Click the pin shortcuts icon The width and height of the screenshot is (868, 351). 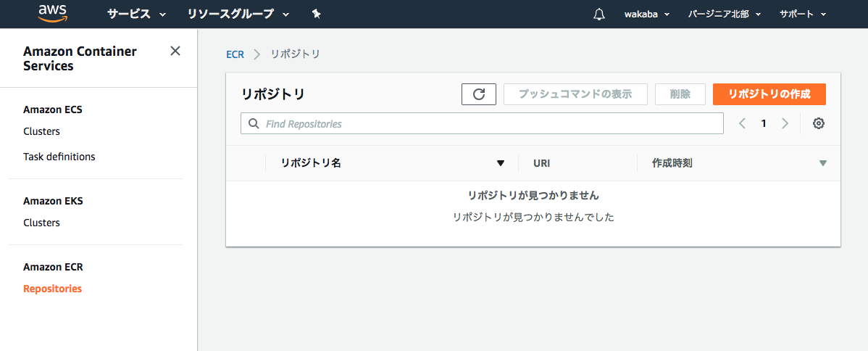point(316,15)
